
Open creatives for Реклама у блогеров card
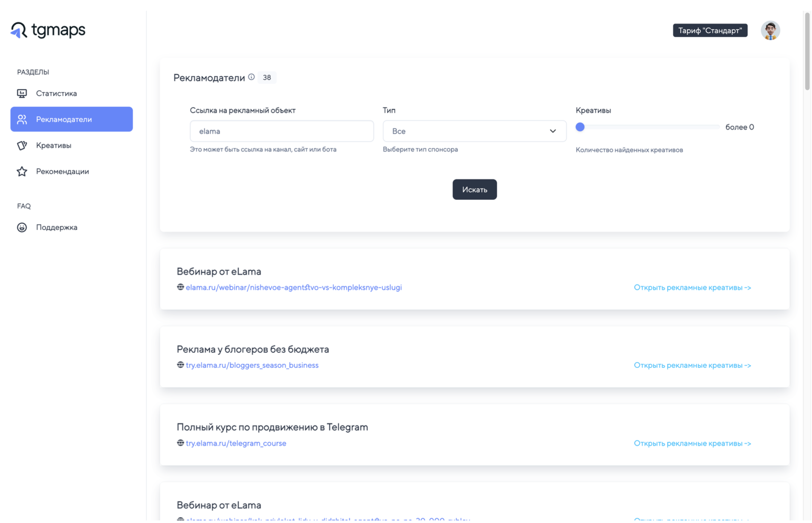tap(692, 365)
